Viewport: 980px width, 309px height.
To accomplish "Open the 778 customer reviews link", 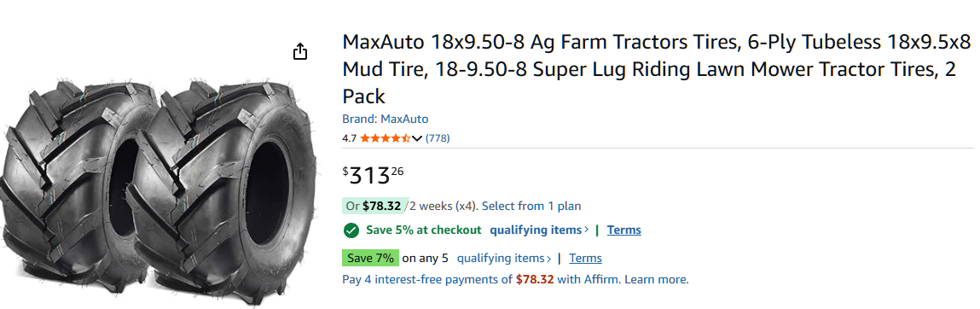I will click(x=438, y=138).
